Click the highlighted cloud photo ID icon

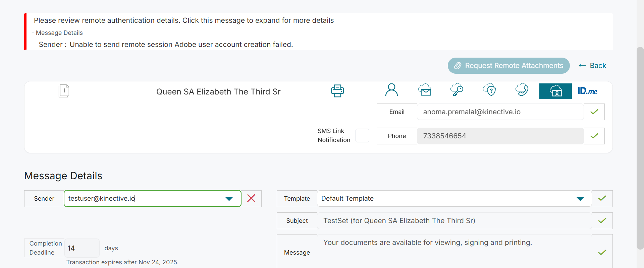[555, 91]
